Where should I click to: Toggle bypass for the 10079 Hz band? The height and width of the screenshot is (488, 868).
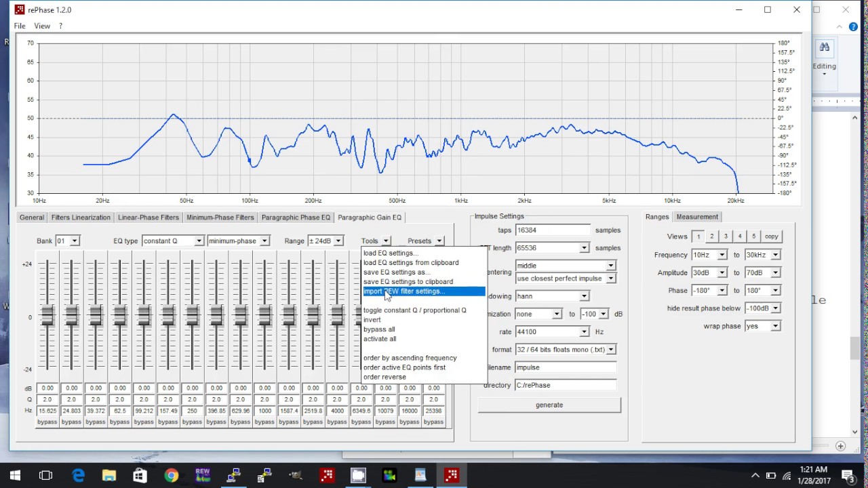point(385,422)
